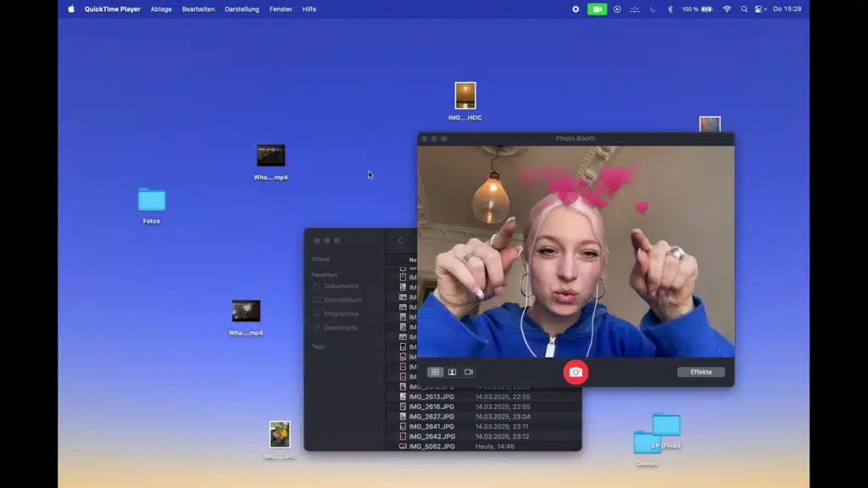
Task: Open the Darstellung menu
Action: tap(242, 9)
